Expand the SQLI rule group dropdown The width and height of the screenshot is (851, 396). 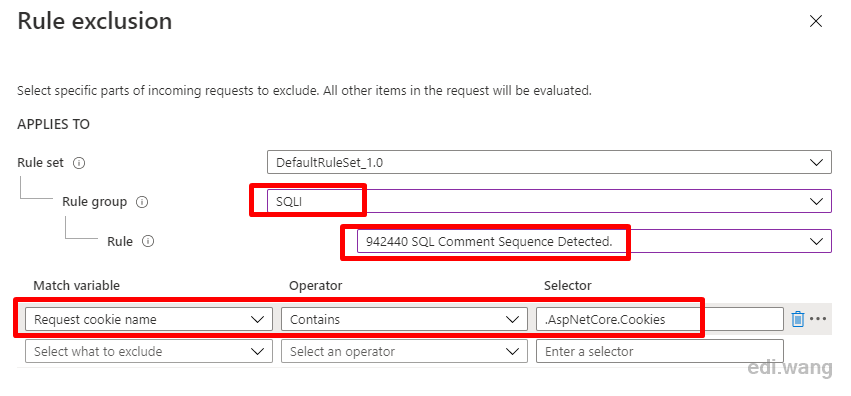point(549,201)
